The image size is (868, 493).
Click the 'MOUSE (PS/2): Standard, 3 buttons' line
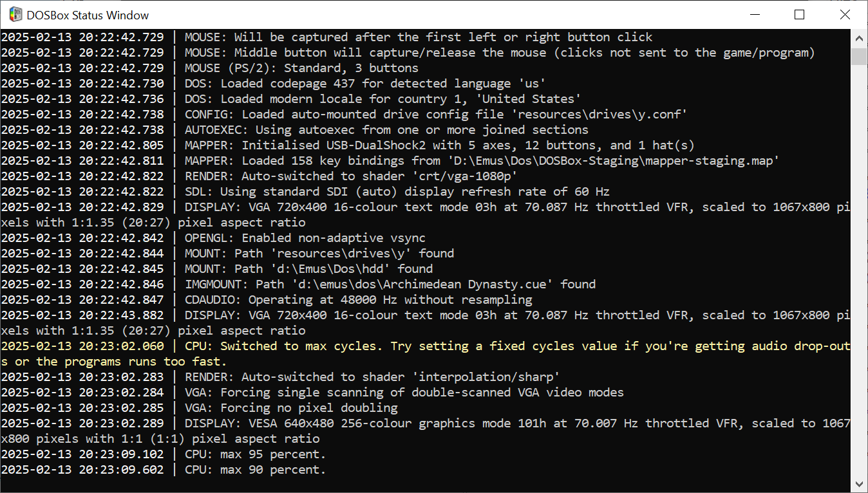[x=209, y=68]
